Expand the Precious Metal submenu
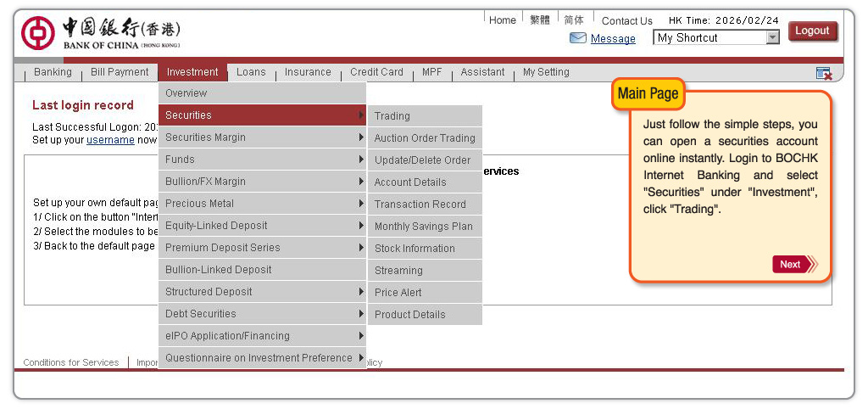 [x=262, y=204]
